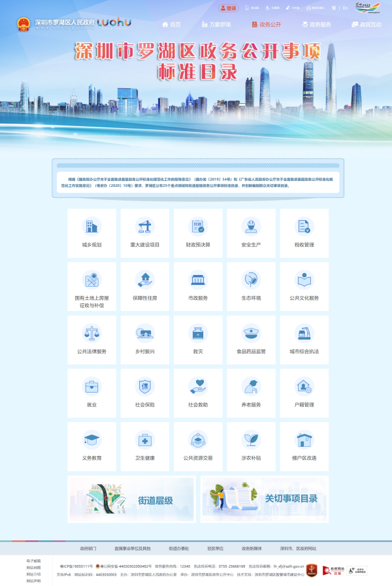The height and width of the screenshot is (586, 392).
Task: Open the 关切事项目录 banner
Action: coord(264,500)
